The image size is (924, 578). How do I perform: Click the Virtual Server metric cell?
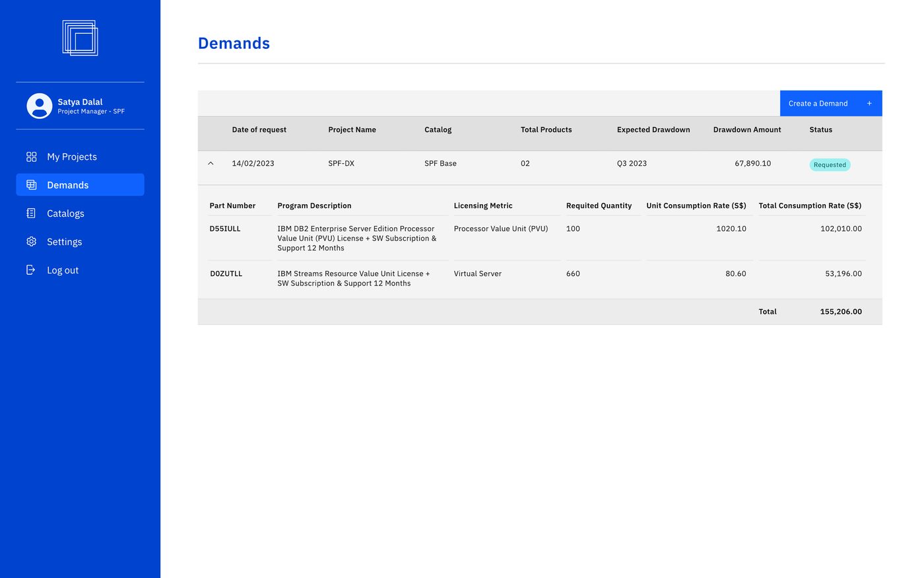[477, 274]
